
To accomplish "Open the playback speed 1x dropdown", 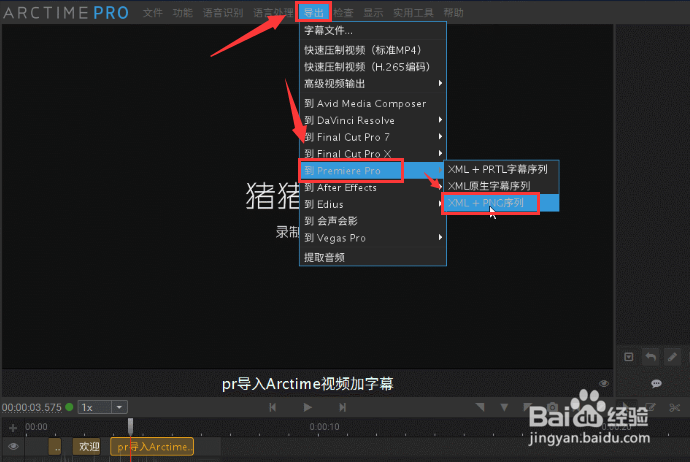I will click(x=103, y=407).
